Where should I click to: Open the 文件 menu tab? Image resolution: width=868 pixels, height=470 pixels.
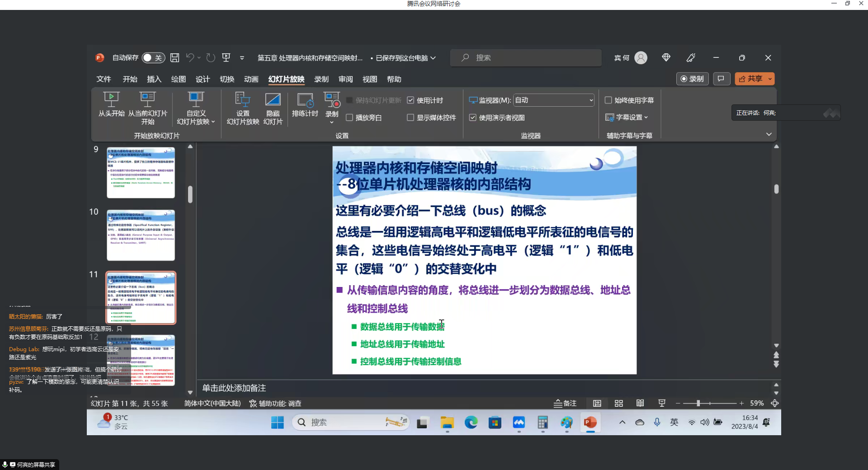pos(104,79)
